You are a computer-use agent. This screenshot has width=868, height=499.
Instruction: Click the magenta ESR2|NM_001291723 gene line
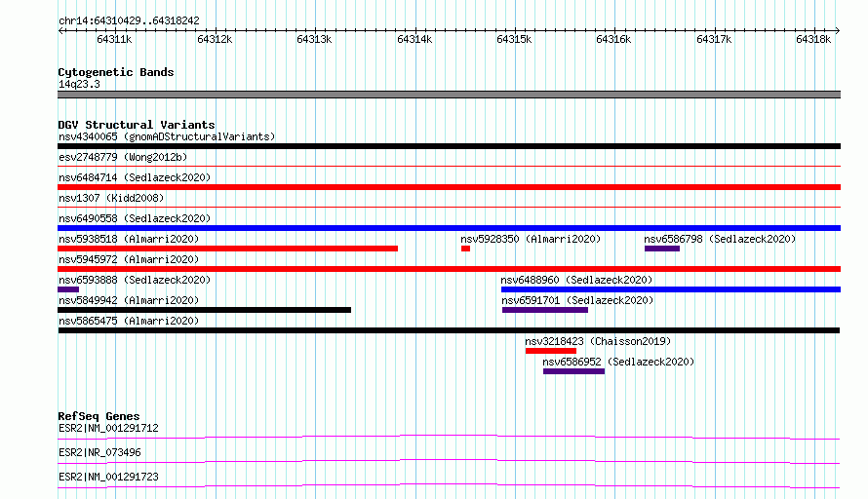click(449, 485)
